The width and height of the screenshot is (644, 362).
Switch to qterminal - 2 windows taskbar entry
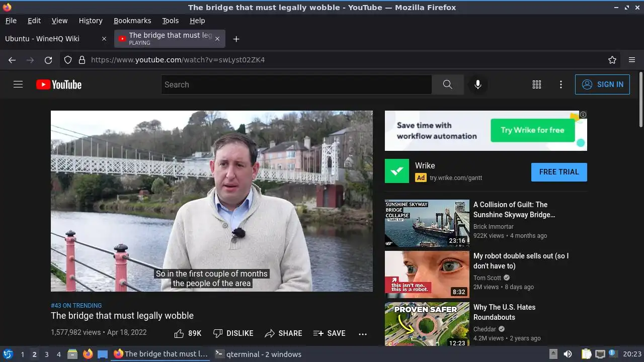pyautogui.click(x=258, y=354)
